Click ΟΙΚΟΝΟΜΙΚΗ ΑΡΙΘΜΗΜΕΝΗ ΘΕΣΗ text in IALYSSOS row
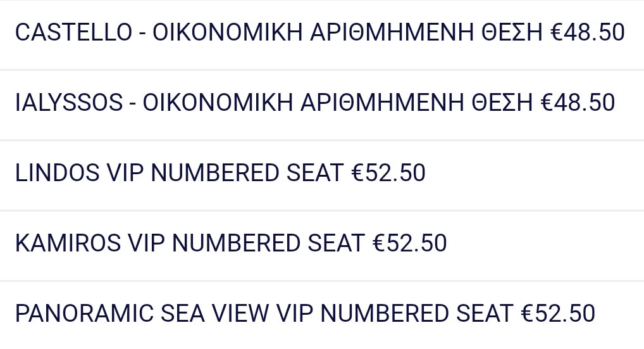The height and width of the screenshot is (349, 644). click(338, 103)
